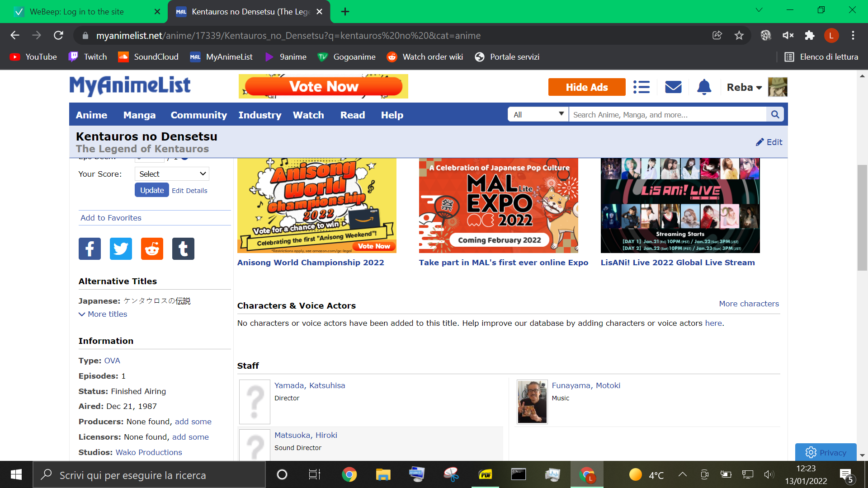Viewport: 868px width, 488px height.
Task: Click the Anisong World Championship thumbnail
Action: (x=316, y=206)
